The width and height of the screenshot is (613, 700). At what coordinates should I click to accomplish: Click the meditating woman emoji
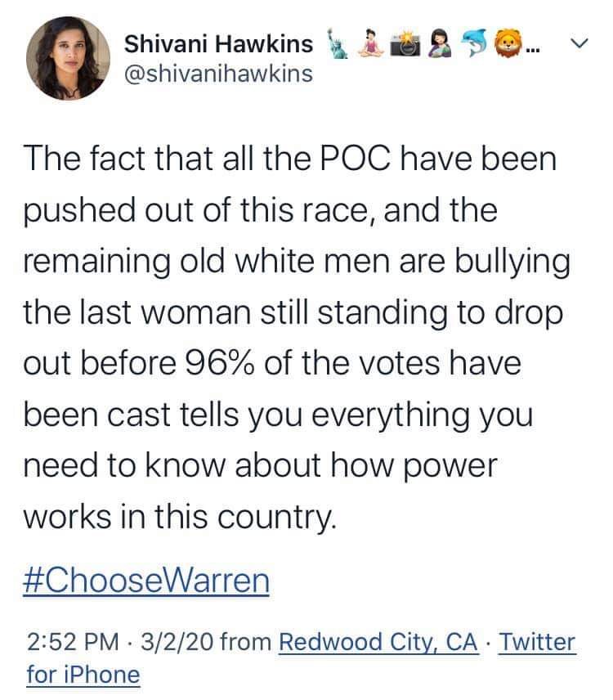coord(371,44)
